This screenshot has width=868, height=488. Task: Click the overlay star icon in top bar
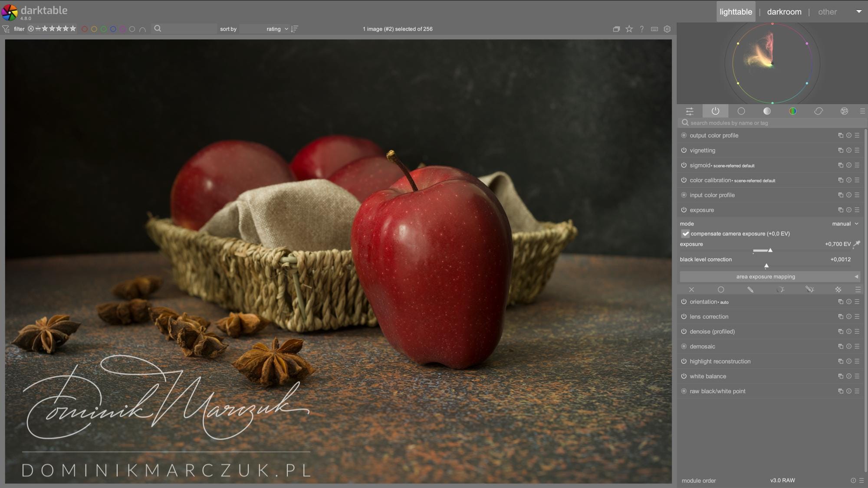click(x=629, y=29)
